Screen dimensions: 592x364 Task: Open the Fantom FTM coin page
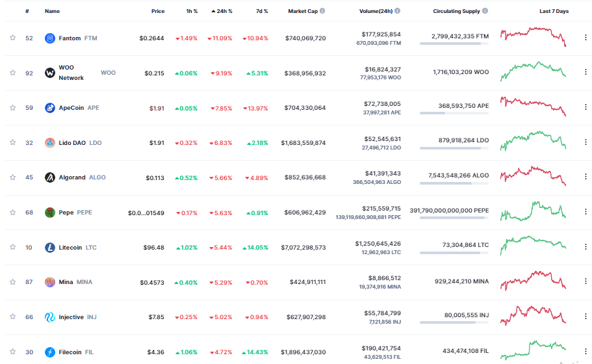(78, 38)
